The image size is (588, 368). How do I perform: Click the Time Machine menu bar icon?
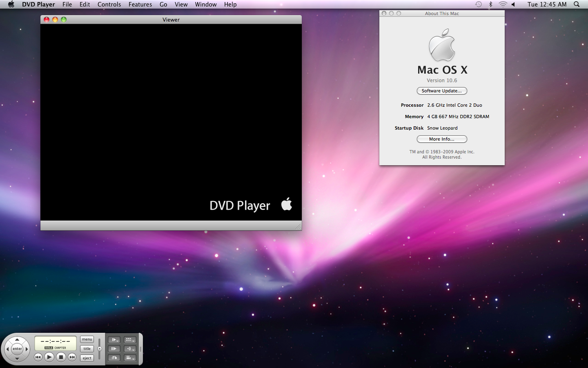pos(478,4)
